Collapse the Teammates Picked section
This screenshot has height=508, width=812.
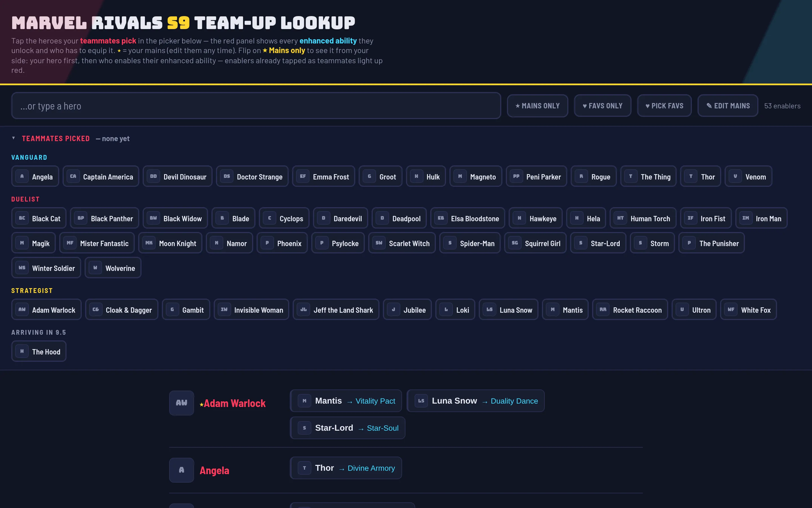[14, 138]
